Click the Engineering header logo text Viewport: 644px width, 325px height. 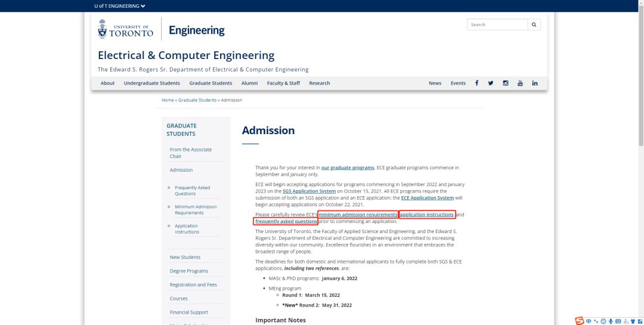[197, 30]
